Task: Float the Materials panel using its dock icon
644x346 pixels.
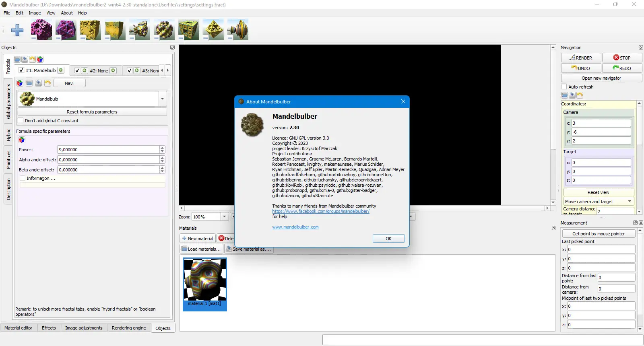Action: [x=554, y=228]
